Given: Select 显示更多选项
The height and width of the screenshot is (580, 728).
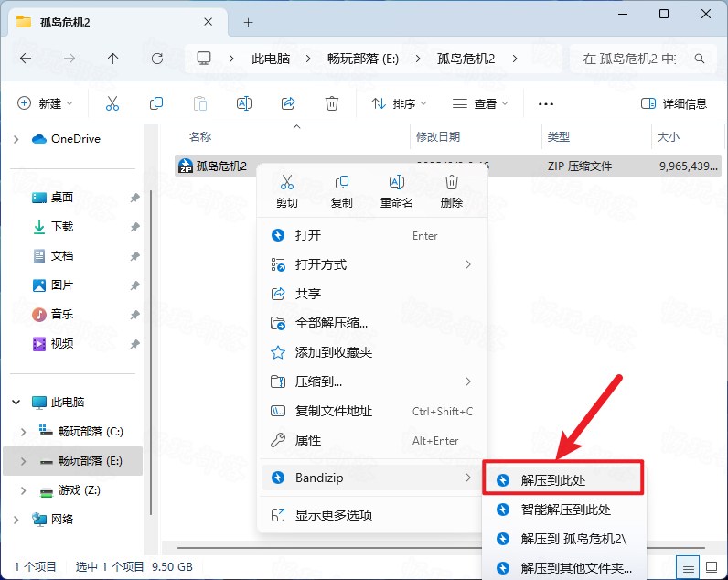Looking at the screenshot, I should click(372, 514).
